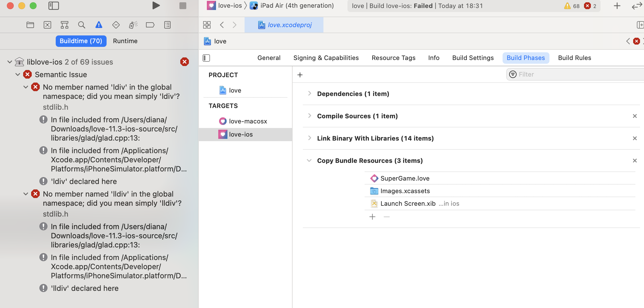Jump to previous issue arrow
Image resolution: width=644 pixels, height=308 pixels.
point(628,41)
